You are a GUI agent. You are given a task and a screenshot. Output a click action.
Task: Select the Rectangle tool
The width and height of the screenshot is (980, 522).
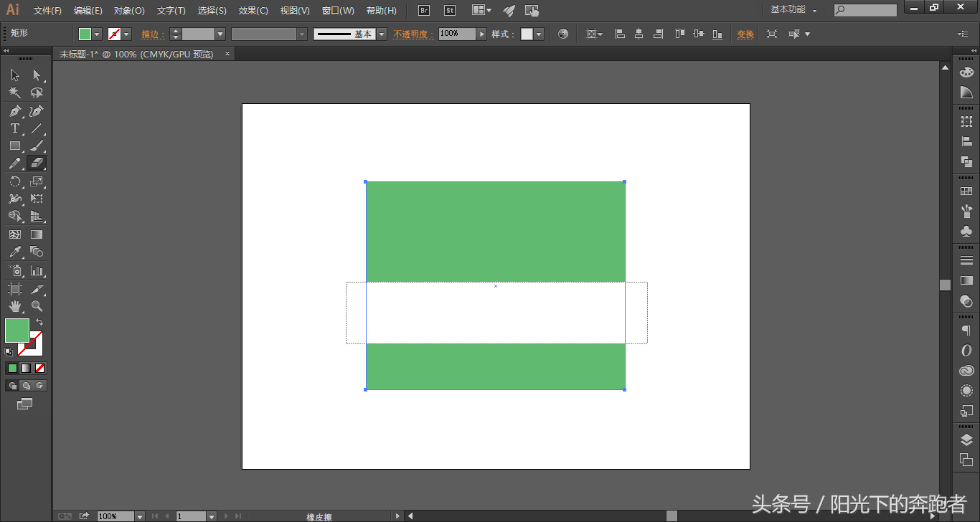15,146
